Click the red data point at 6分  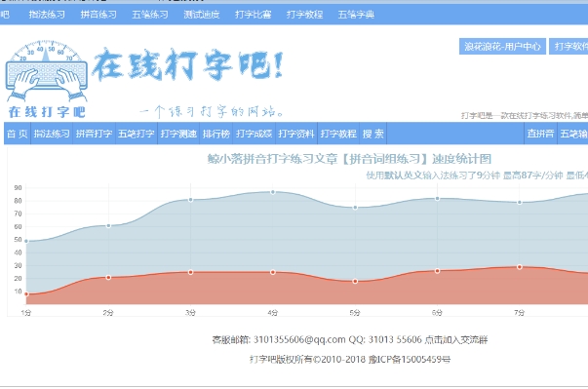[437, 271]
